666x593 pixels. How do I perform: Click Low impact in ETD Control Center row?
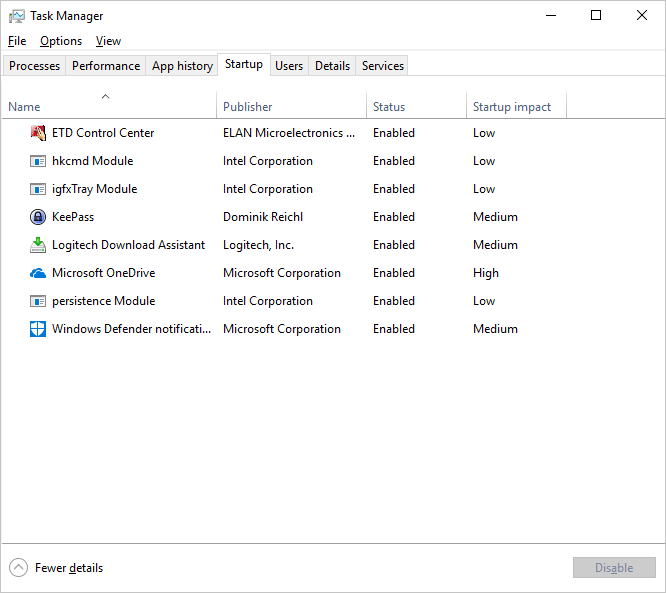coord(484,133)
